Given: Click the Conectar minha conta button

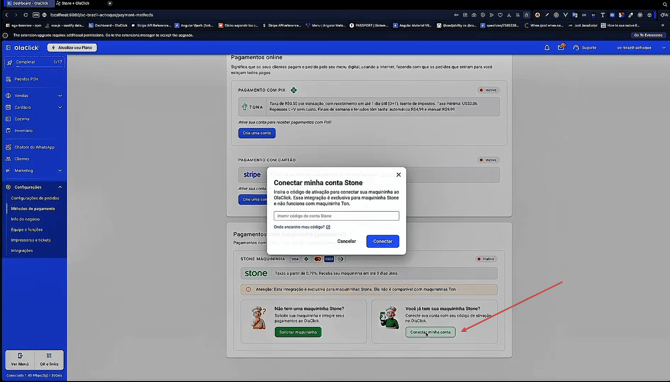Looking at the screenshot, I should pos(430,332).
